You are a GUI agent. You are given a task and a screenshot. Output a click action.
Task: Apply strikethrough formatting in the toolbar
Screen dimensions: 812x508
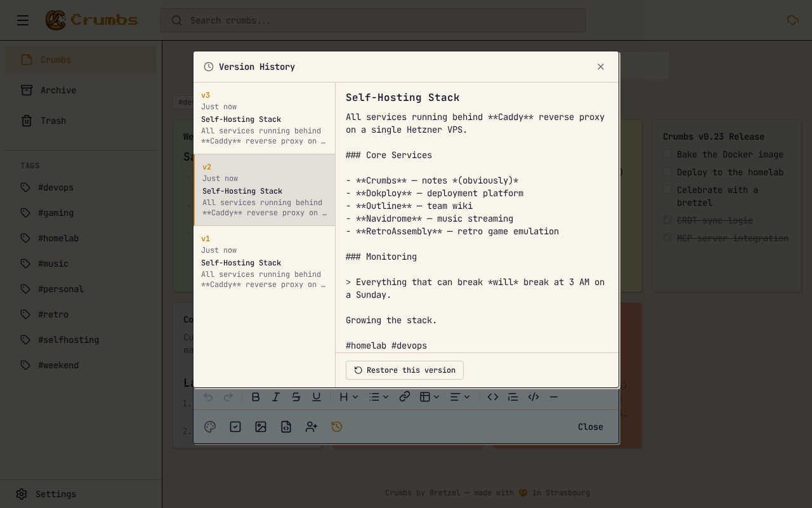(x=296, y=397)
